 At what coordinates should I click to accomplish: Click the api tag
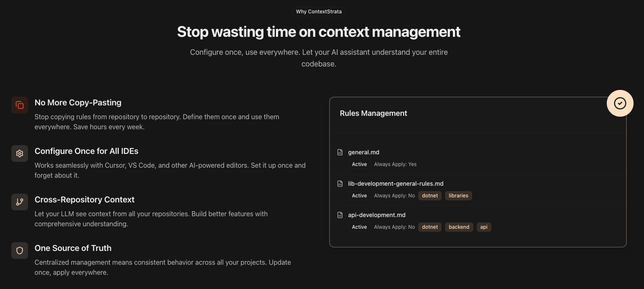coord(484,227)
